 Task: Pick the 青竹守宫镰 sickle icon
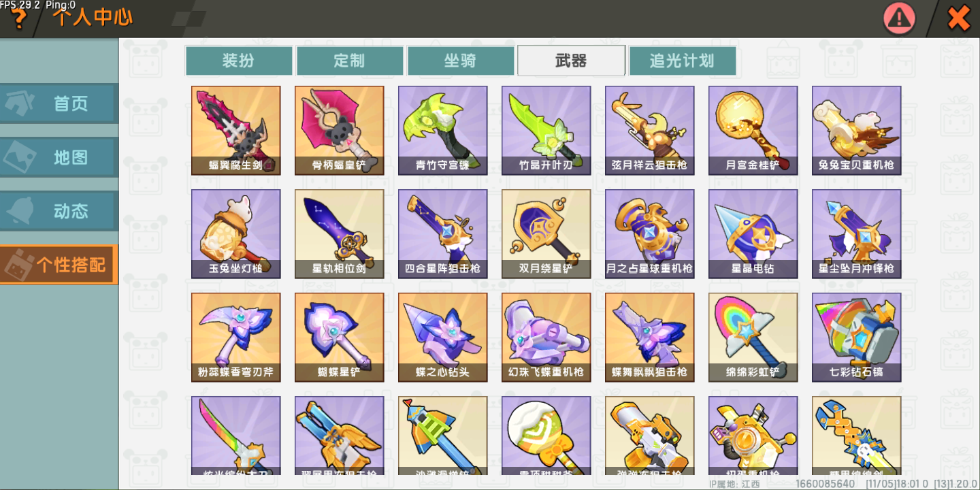click(x=442, y=131)
